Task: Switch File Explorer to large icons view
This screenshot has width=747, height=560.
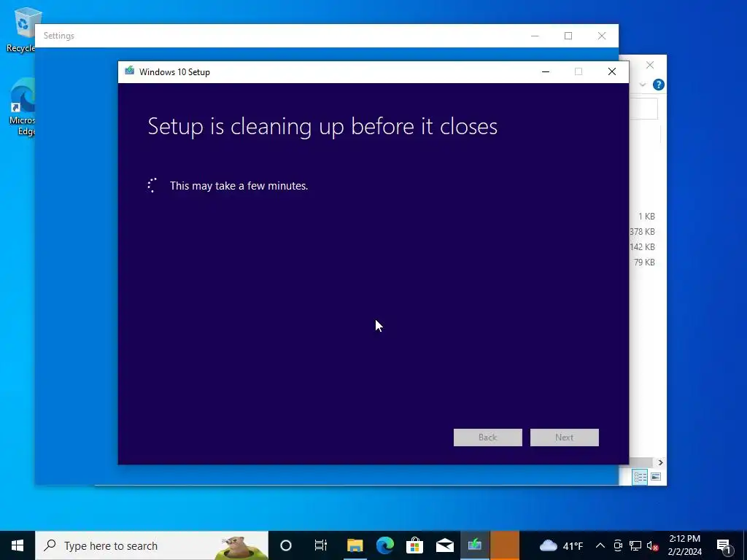Action: pos(656,477)
